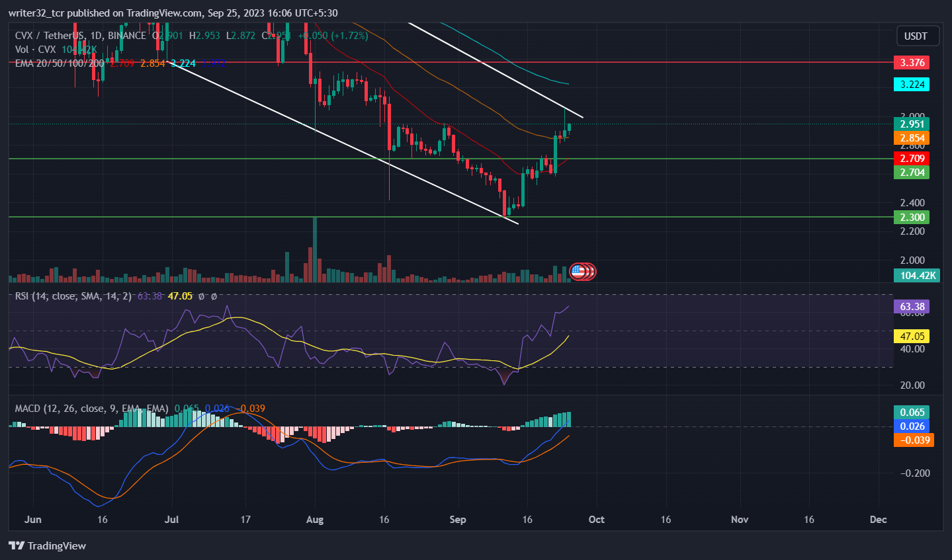The width and height of the screenshot is (952, 560).
Task: Click the 2.000 price axis tick
Action: click(912, 260)
